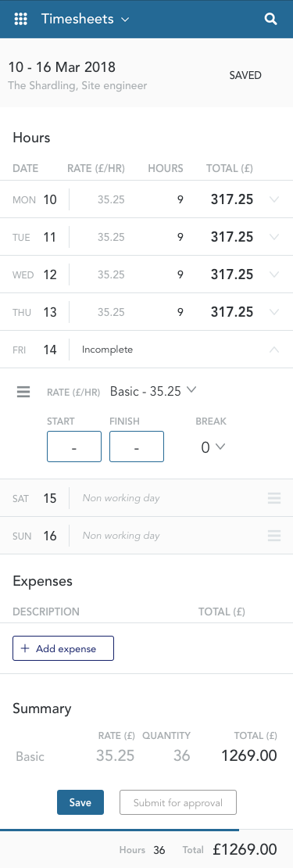Click the blue progress bar above totals
The height and width of the screenshot is (868, 293).
pyautogui.click(x=120, y=830)
